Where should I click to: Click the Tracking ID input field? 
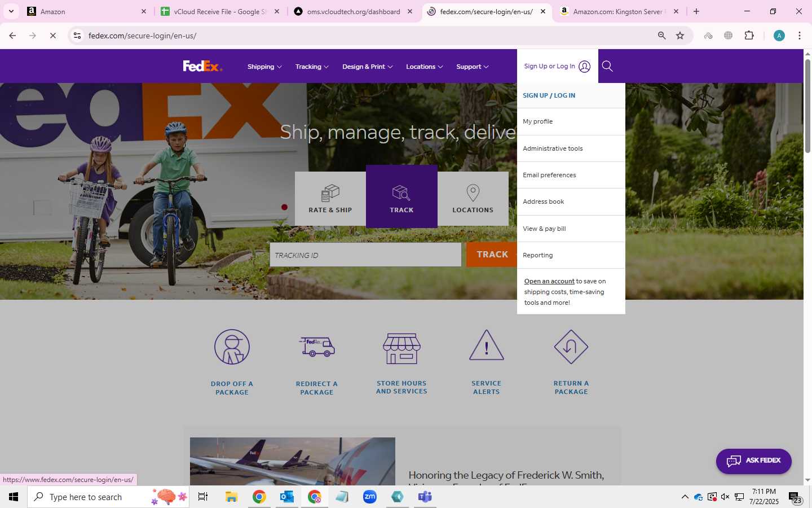(365, 255)
